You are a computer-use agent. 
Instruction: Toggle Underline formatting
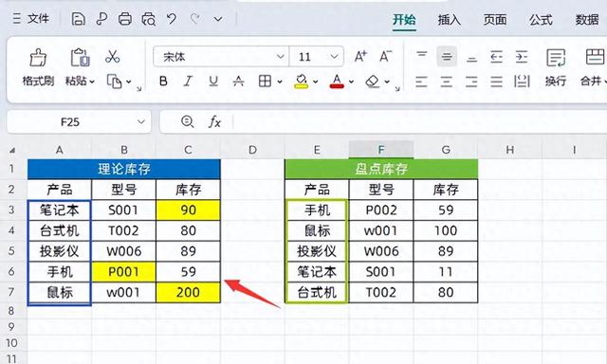point(213,82)
